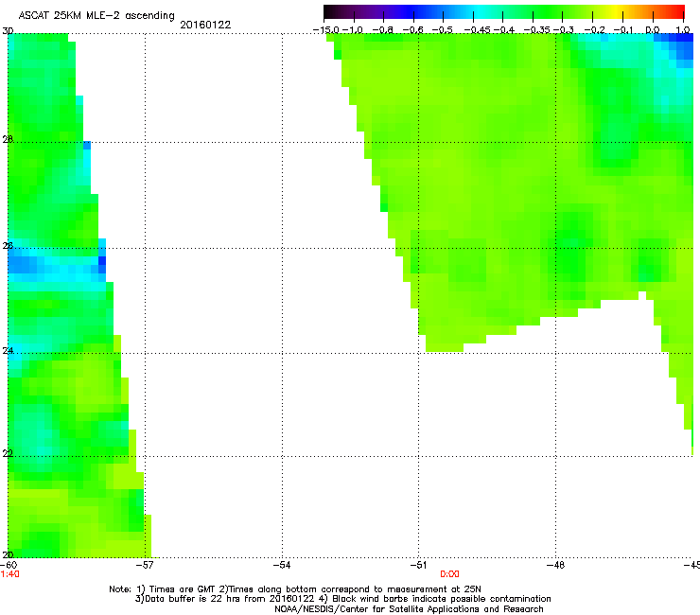
Task: Pick the -0.45 color scale label
Action: [x=478, y=30]
